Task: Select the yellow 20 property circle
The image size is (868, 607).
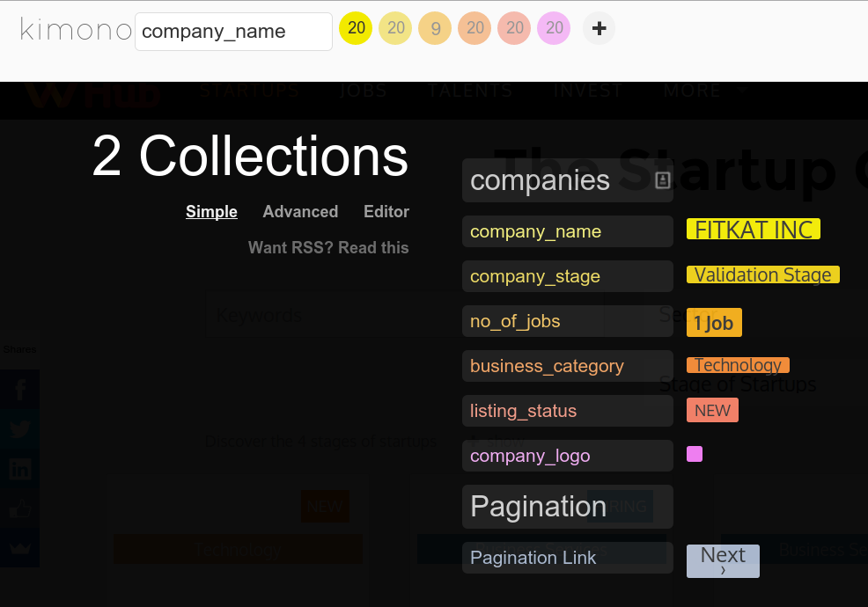Action: 356,28
